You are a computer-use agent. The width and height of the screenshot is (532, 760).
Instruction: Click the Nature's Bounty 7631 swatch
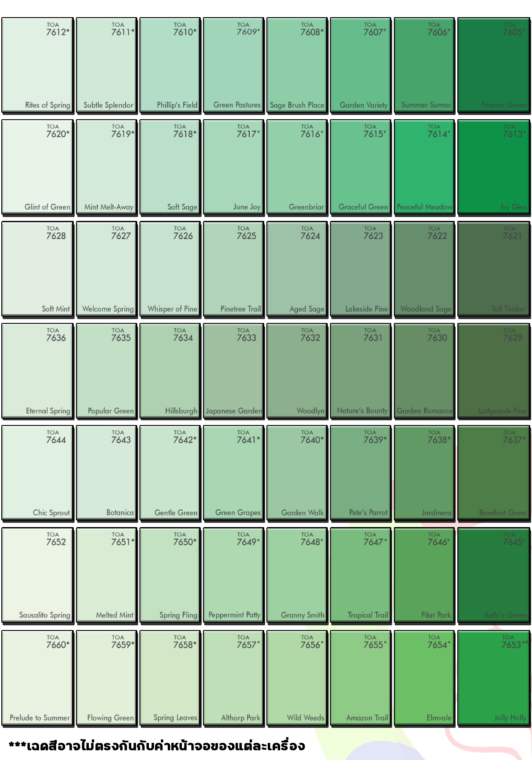tap(360, 371)
